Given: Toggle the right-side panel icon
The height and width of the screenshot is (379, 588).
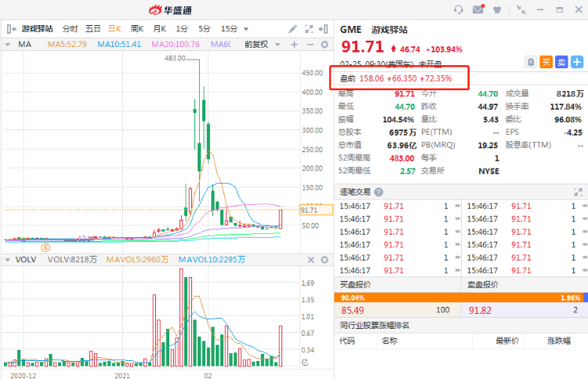Looking at the screenshot, I should pyautogui.click(x=323, y=29).
